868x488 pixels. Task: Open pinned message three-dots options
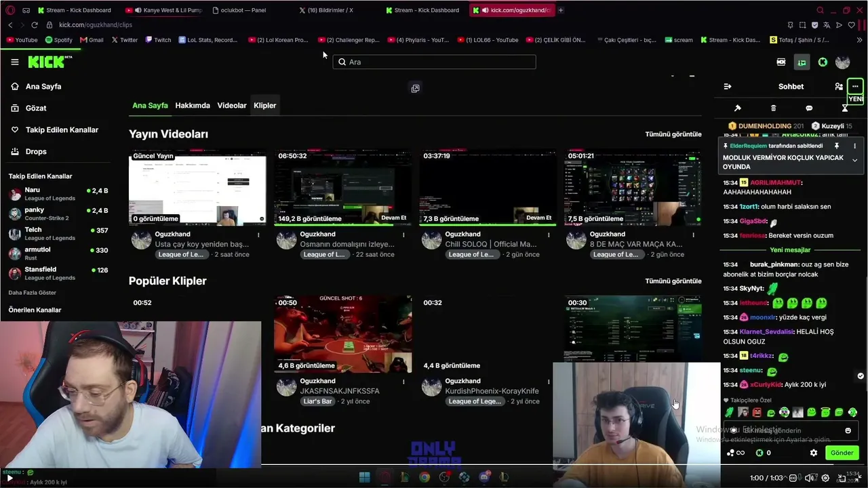click(x=854, y=146)
